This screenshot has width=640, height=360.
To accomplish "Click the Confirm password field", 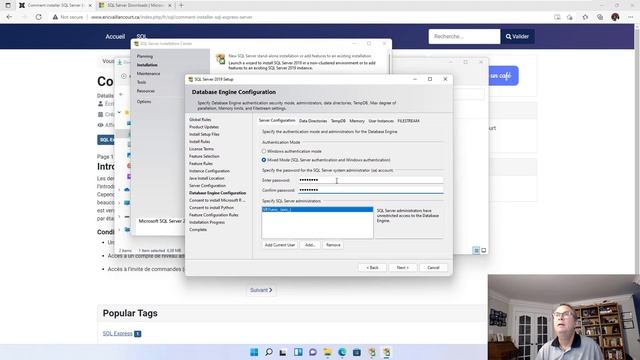I will (x=370, y=190).
